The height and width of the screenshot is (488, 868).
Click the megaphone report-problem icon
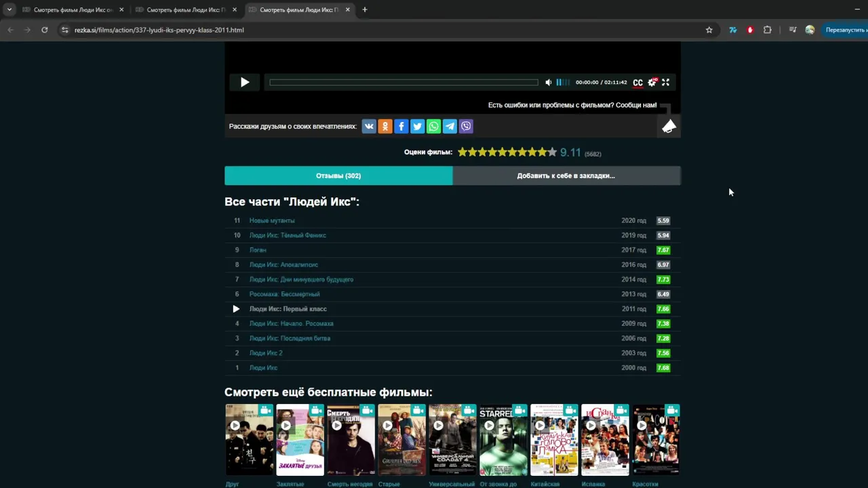click(x=669, y=126)
